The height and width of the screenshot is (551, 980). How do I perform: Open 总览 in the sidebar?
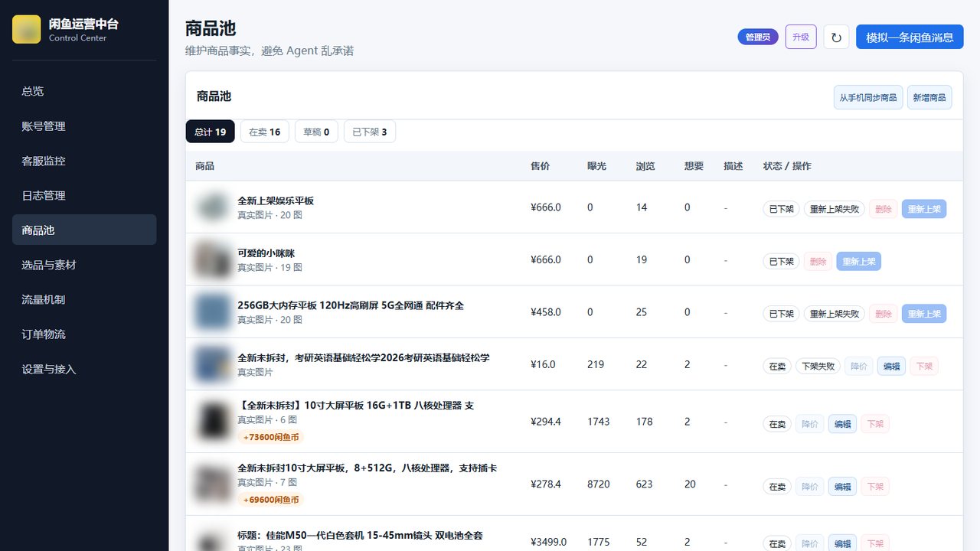pyautogui.click(x=84, y=91)
